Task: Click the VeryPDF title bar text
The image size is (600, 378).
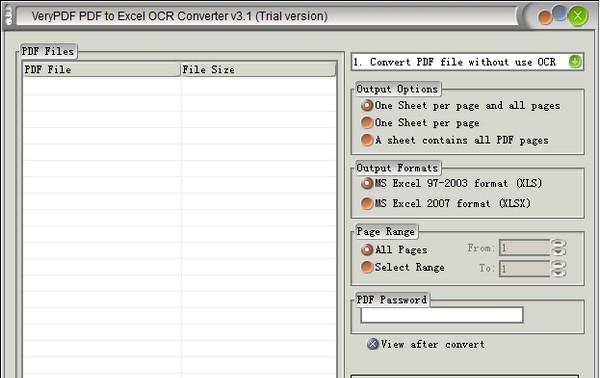Action: [x=179, y=16]
